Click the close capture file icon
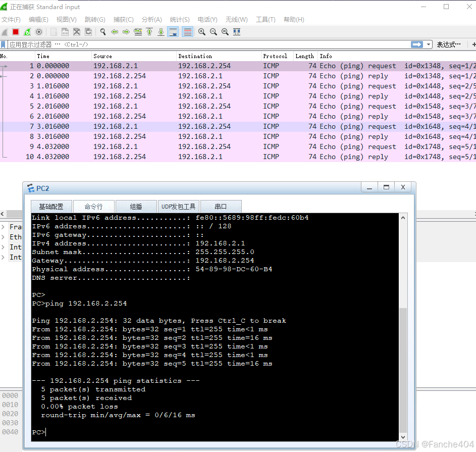The height and width of the screenshot is (452, 476). coord(77,32)
